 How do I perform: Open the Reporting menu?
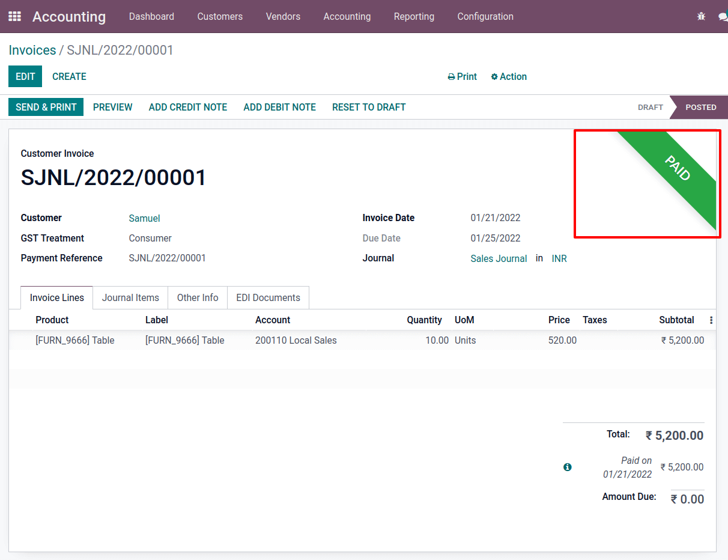click(x=414, y=16)
